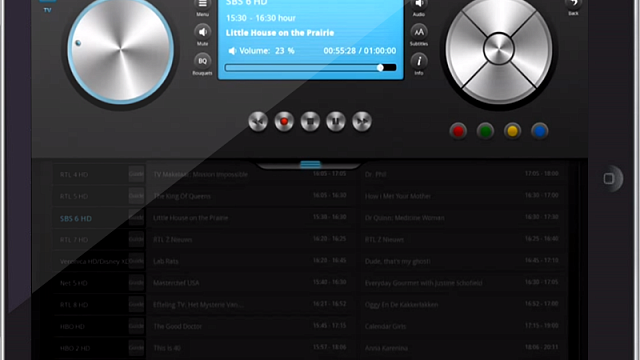This screenshot has width=640, height=360.
Task: Select program 'Lab Rats'
Action: point(166,261)
